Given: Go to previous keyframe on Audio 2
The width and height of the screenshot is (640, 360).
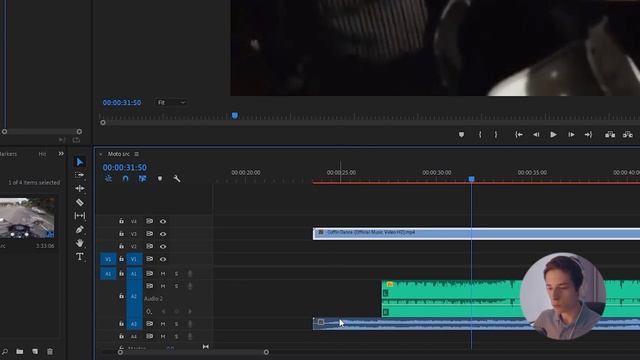Looking at the screenshot, I should pyautogui.click(x=163, y=311).
